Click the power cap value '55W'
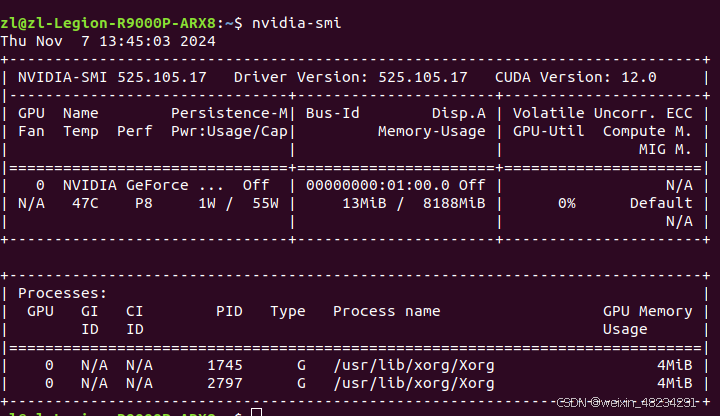The width and height of the screenshot is (720, 416). [x=265, y=203]
